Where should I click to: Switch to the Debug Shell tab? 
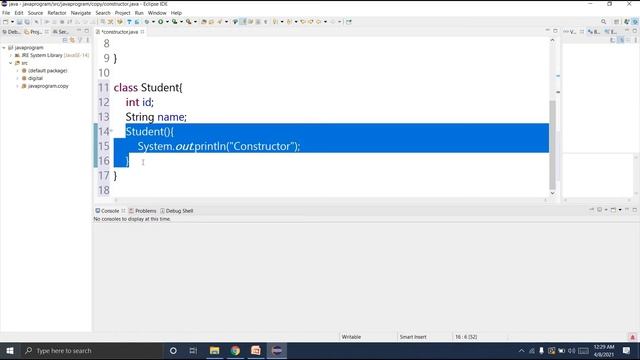tap(176, 211)
